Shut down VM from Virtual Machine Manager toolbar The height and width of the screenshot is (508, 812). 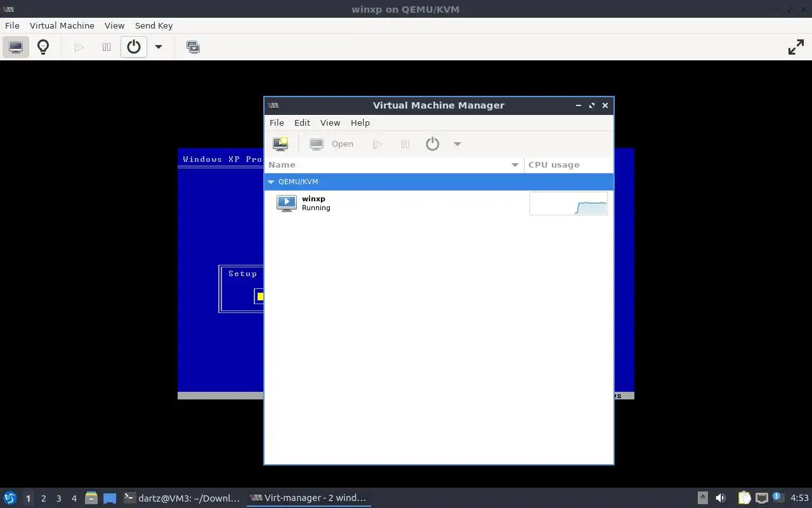(x=433, y=144)
